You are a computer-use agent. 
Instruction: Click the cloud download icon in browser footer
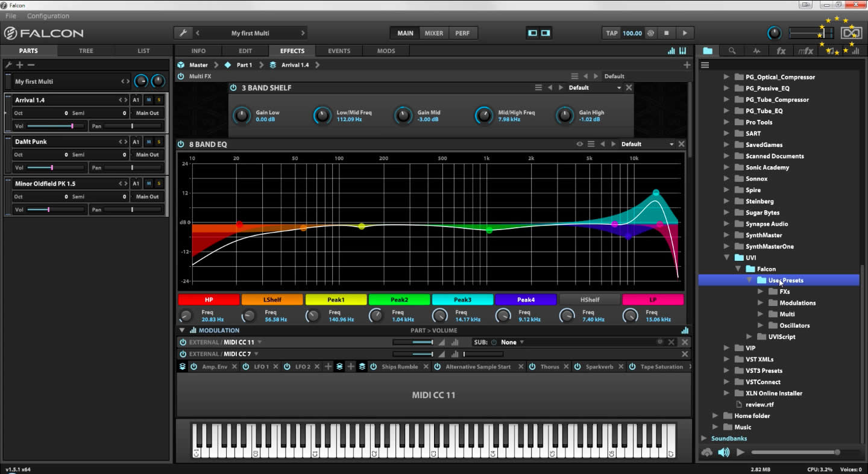pos(707,452)
